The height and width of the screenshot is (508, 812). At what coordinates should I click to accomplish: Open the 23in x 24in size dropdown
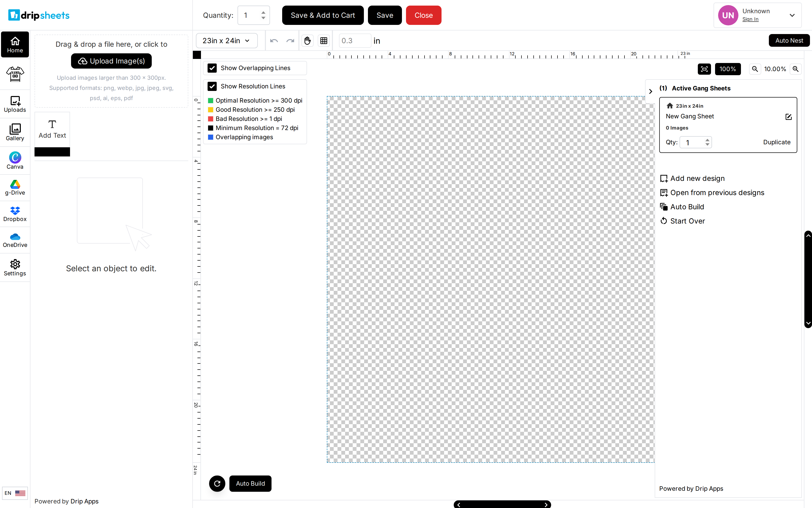click(227, 41)
